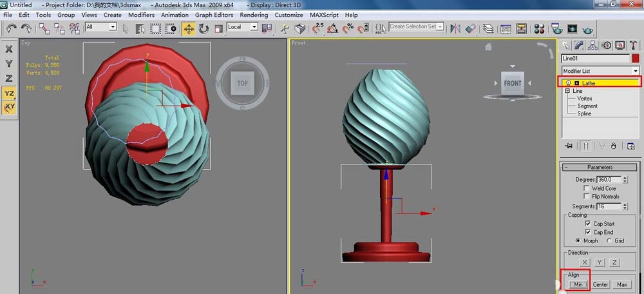Viewport: 644px width, 294px height.
Task: Toggle the Percent Snap icon
Action: (348, 28)
